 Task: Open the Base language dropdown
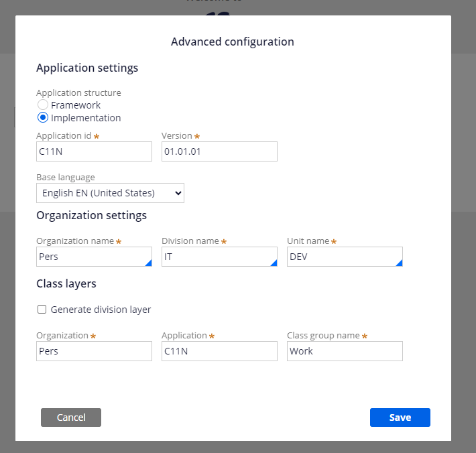[110, 193]
